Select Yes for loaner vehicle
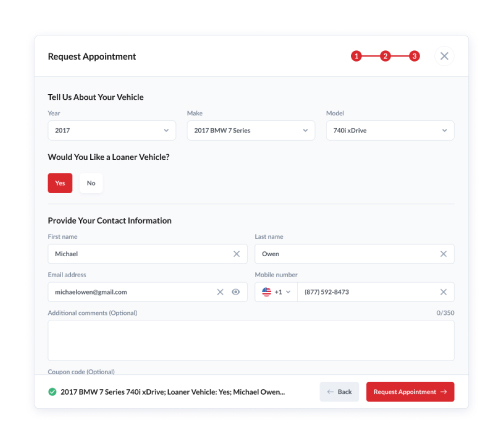The width and height of the screenshot is (500, 447). pyautogui.click(x=60, y=183)
